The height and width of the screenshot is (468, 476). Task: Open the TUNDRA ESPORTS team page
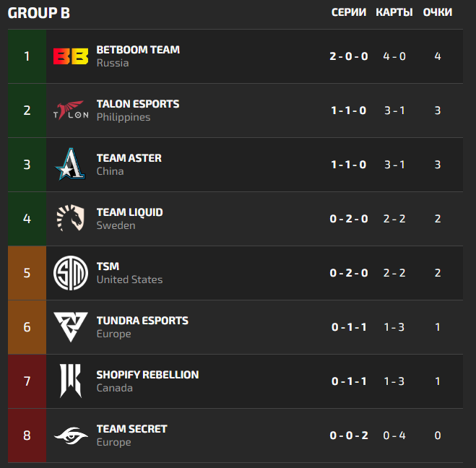[x=142, y=321]
